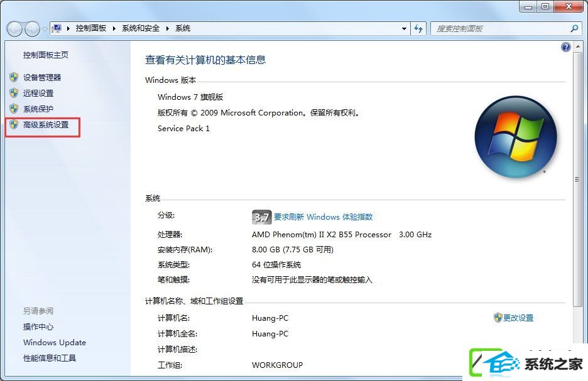The width and height of the screenshot is (588, 381).
Task: Open 要求刷新 Windows 体验指数 link
Action: (324, 217)
